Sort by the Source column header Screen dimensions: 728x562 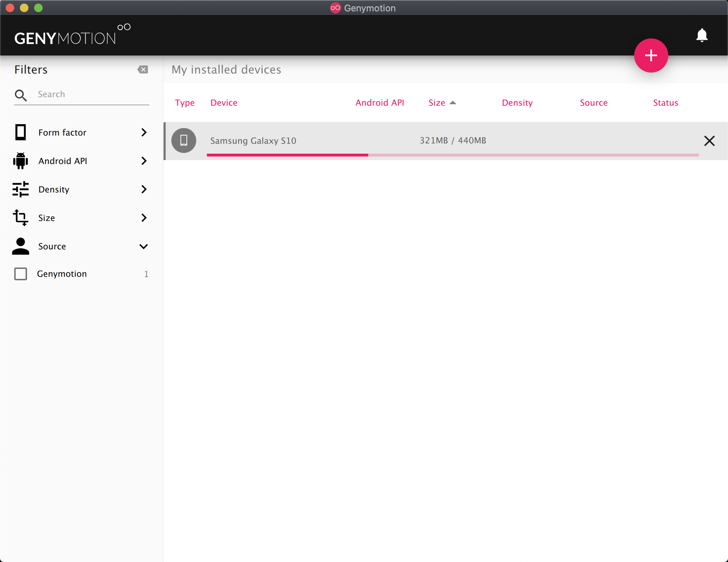coord(594,103)
